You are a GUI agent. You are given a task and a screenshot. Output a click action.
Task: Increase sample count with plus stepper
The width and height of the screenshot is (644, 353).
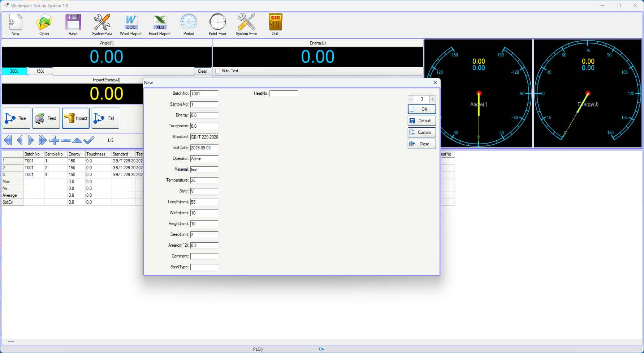click(x=432, y=99)
